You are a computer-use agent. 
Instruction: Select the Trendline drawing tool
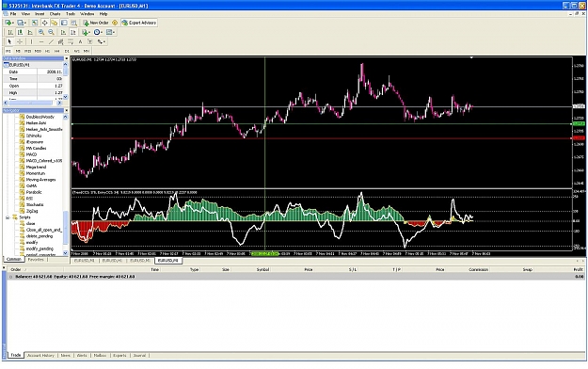coord(51,41)
